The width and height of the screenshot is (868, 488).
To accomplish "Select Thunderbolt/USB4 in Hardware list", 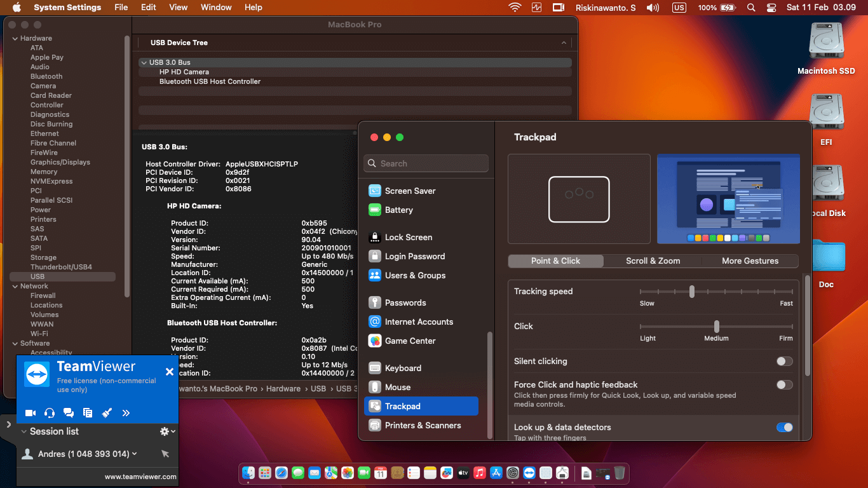I will 61,268.
